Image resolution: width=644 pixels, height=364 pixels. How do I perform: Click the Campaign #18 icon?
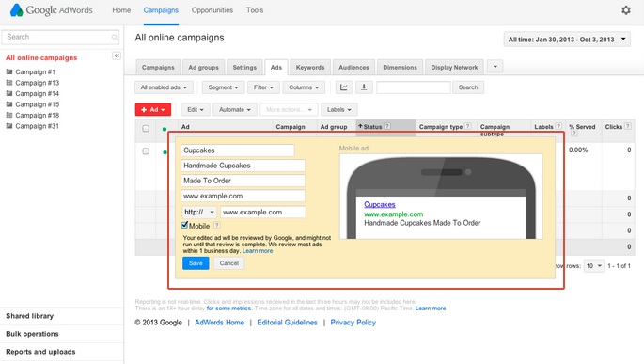tap(9, 115)
